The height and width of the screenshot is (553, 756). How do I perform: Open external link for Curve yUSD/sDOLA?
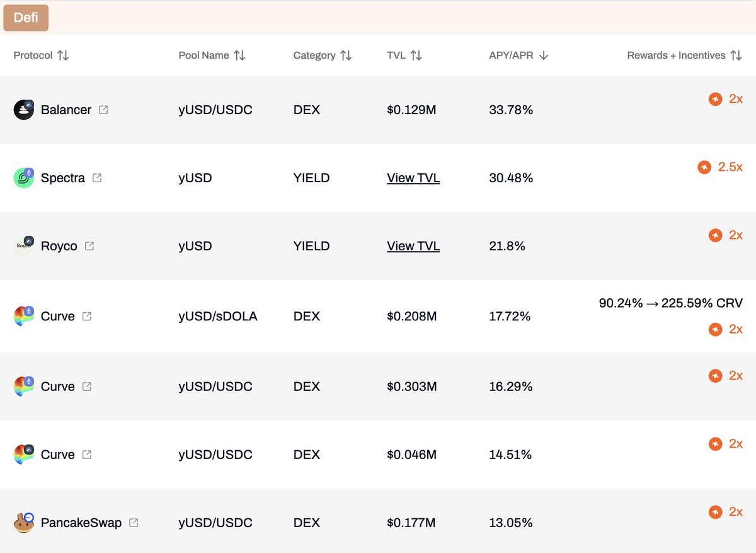pos(87,316)
